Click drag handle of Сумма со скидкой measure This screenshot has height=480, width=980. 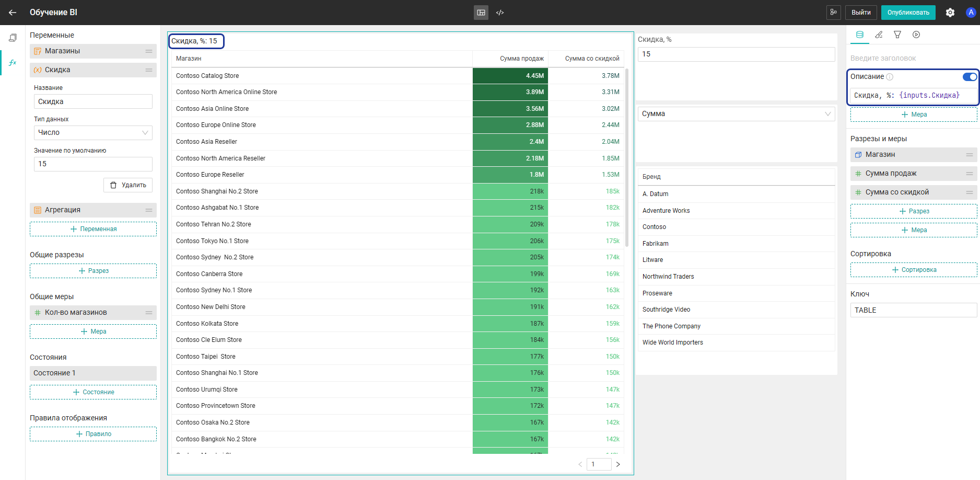pyautogui.click(x=970, y=192)
